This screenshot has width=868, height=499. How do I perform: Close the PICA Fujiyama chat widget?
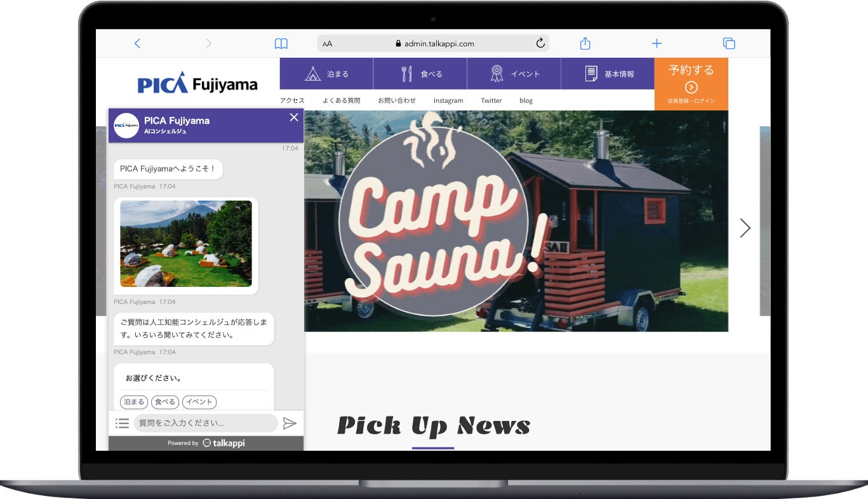(x=294, y=117)
